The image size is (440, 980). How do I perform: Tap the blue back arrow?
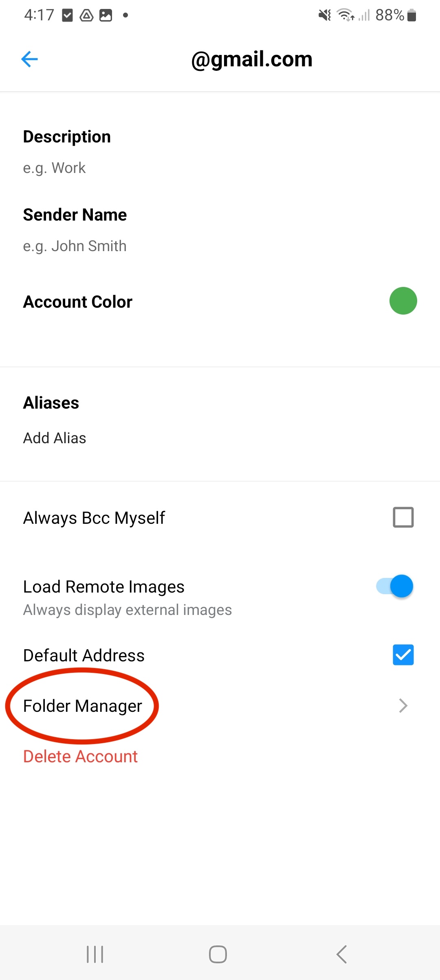[x=29, y=59]
